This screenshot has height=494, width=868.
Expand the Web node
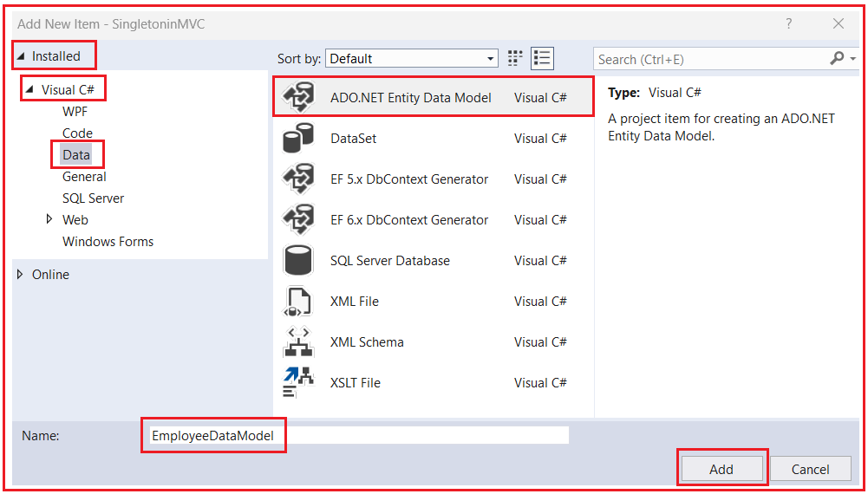[50, 219]
